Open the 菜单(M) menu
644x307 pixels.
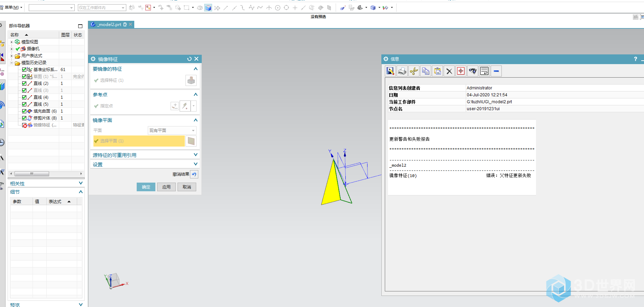(x=12, y=7)
